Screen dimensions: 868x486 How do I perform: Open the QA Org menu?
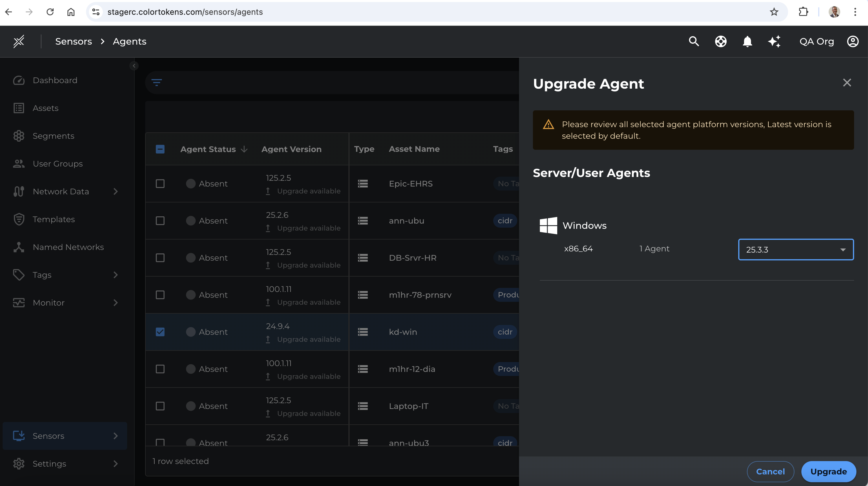(x=816, y=41)
